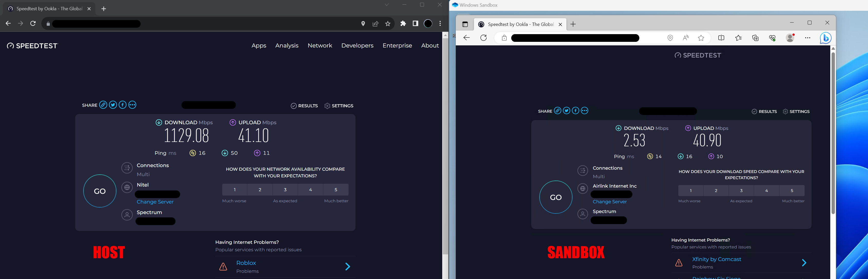This screenshot has height=279, width=868.
Task: Open location permission icon in Sandbox Edge
Action: [x=670, y=38]
